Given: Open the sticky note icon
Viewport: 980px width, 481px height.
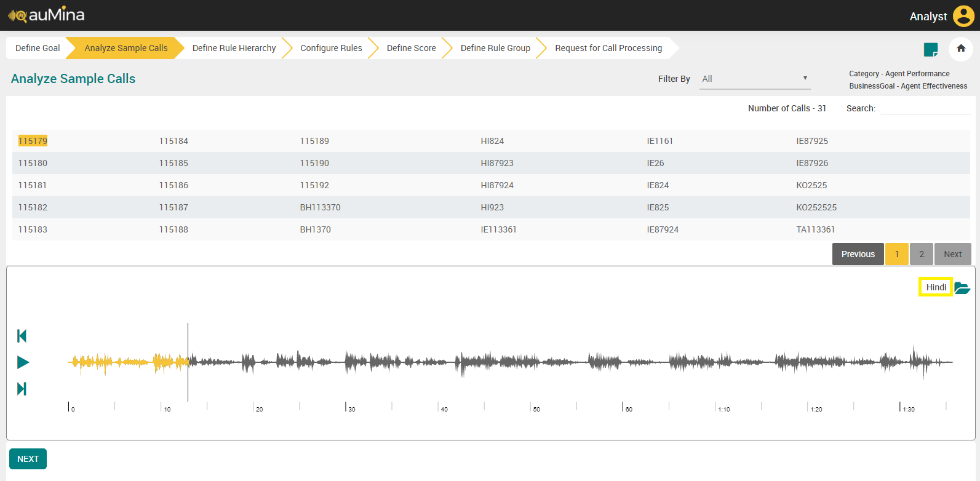Looking at the screenshot, I should point(931,49).
